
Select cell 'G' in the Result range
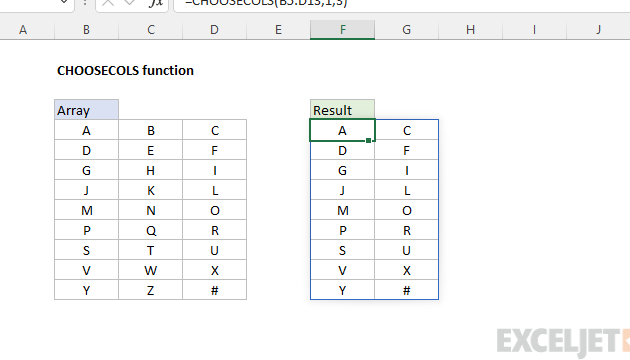342,170
